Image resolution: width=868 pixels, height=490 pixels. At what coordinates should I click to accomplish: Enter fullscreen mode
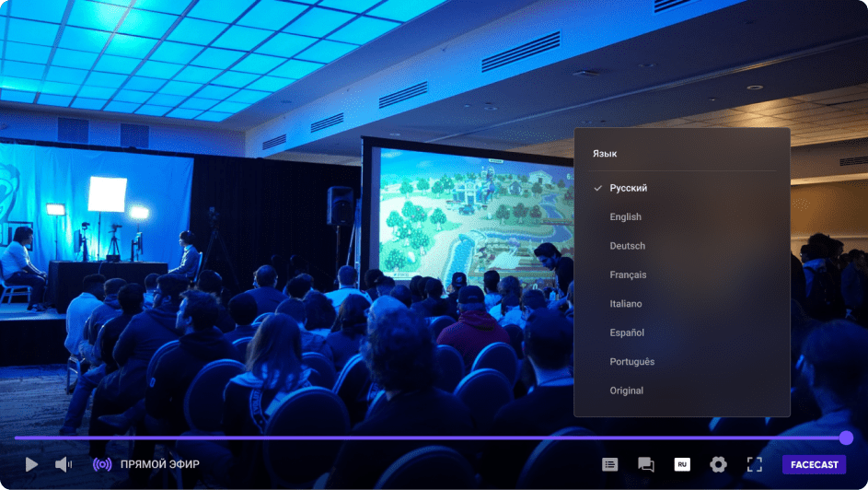pyautogui.click(x=754, y=464)
